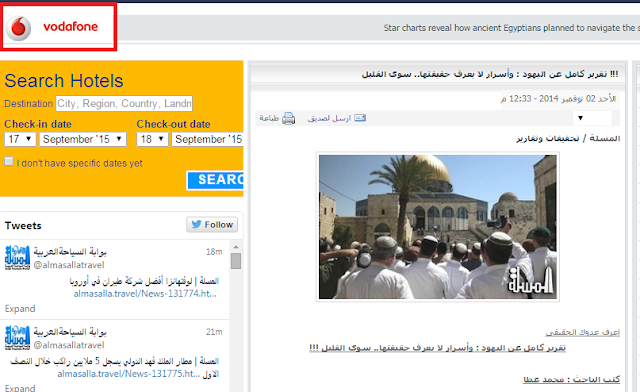Click the article date line 02 نوفمبر 2014
Image resolution: width=640 pixels, height=392 pixels.
pyautogui.click(x=558, y=99)
